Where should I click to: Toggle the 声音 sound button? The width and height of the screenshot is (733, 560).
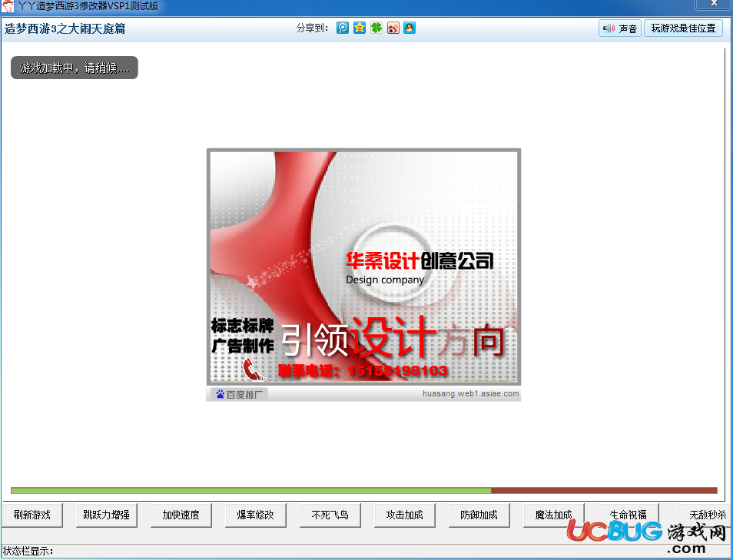[x=620, y=28]
